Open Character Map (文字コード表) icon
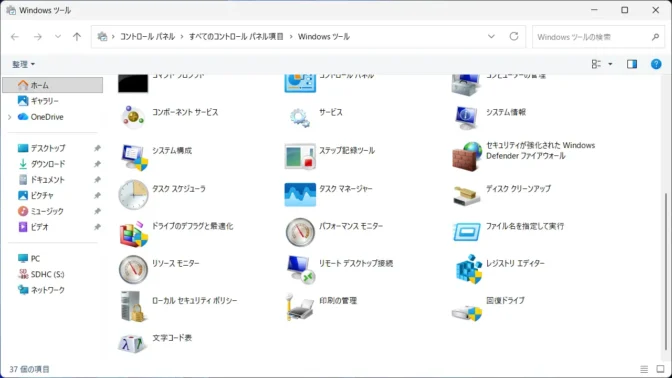Image resolution: width=672 pixels, height=378 pixels. tap(133, 343)
